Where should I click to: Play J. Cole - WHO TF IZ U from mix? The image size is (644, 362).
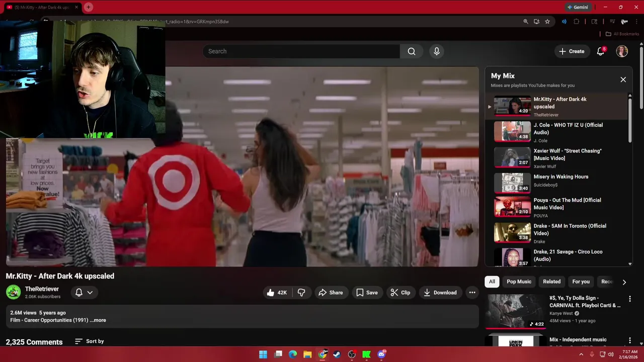(x=557, y=132)
